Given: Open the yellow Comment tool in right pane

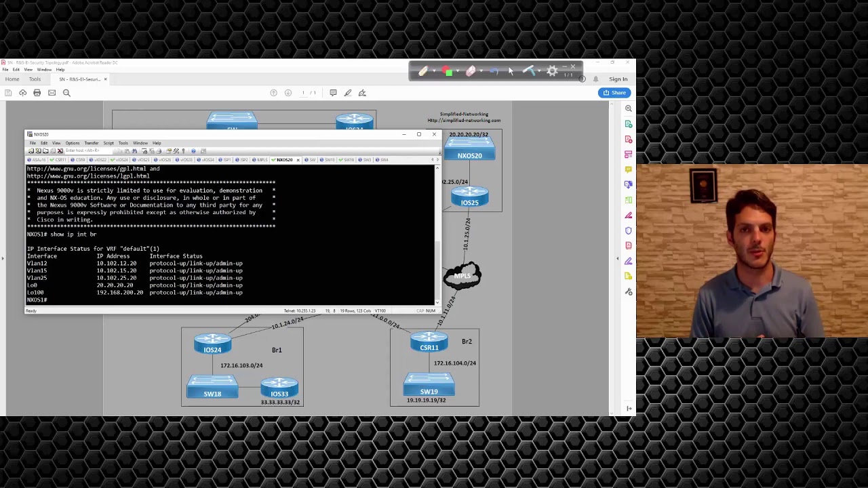Looking at the screenshot, I should tap(629, 169).
